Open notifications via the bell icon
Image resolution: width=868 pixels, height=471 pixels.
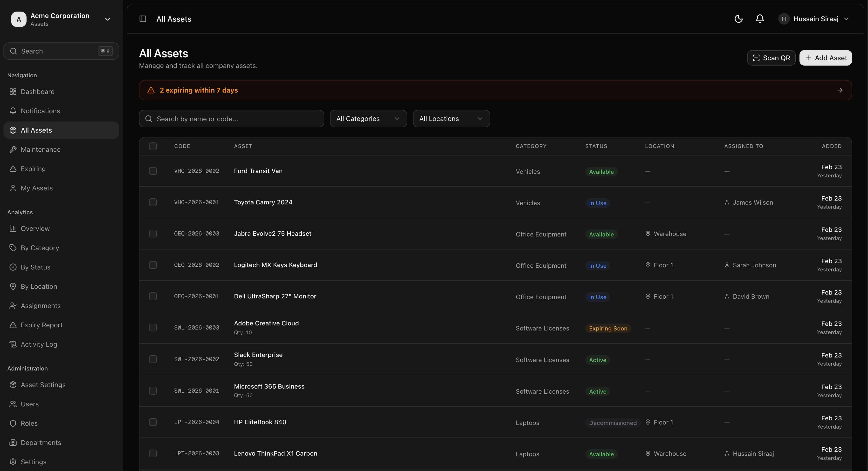pyautogui.click(x=760, y=19)
